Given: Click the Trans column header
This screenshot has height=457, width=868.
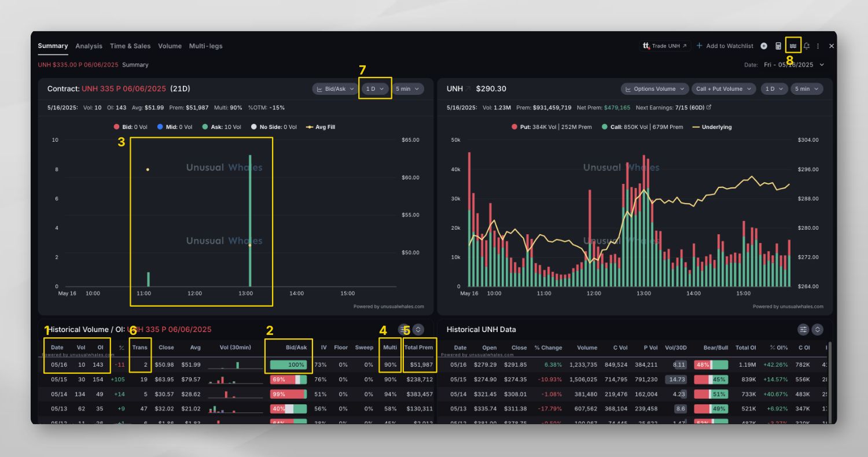Looking at the screenshot, I should pyautogui.click(x=139, y=348).
